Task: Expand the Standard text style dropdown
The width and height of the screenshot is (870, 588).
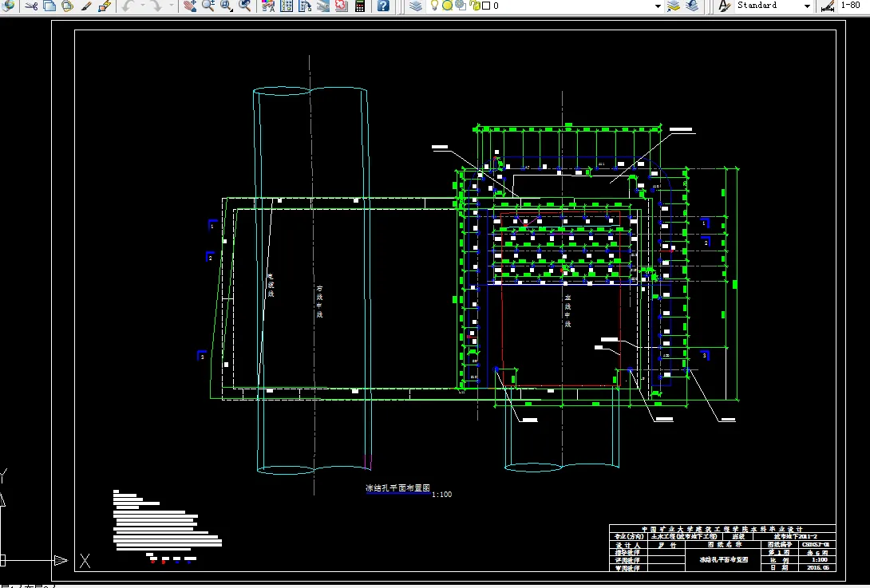Action: point(807,6)
